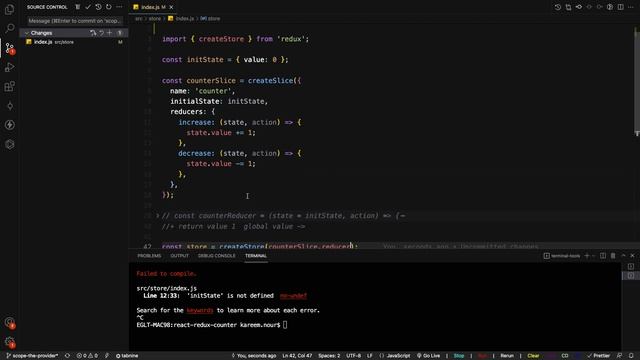The image size is (640, 360).
Task: Click the split editor icon in the editor toolbar
Action: pos(620,7)
